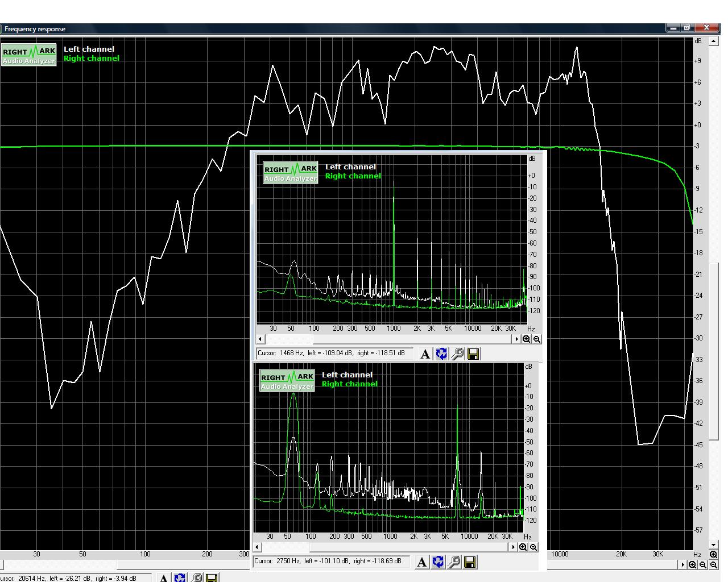Screen dimensions: 728x582
Task: Click the right scroll arrow of the lower inset graph
Action: 514,547
